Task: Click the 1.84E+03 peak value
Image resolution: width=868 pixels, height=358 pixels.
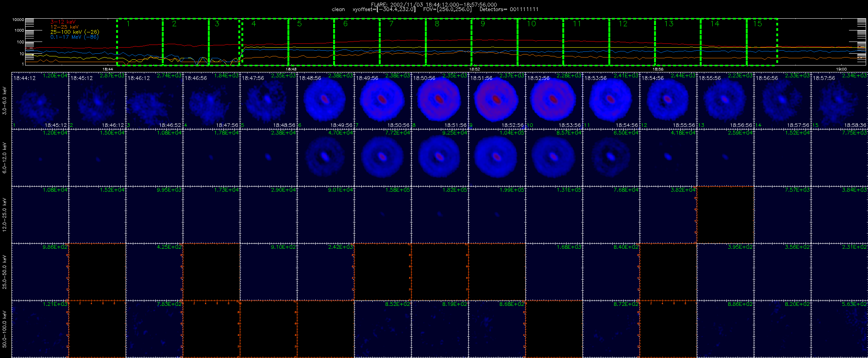Action: 226,75
